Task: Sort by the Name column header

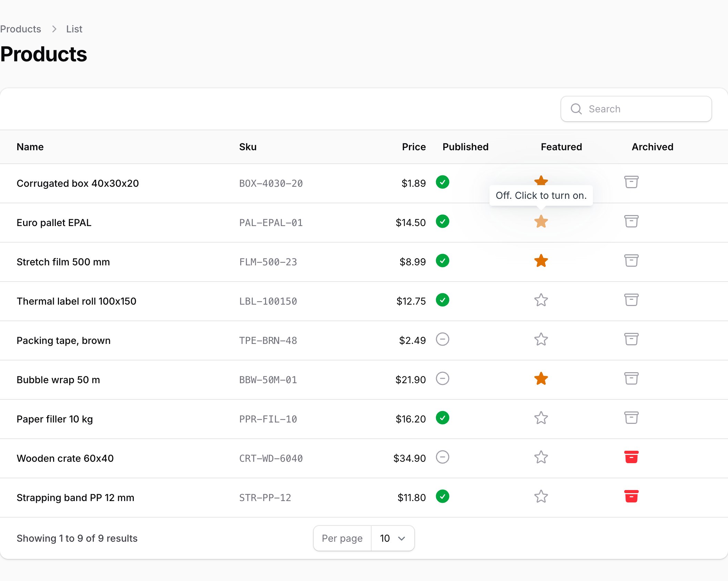Action: pos(30,147)
